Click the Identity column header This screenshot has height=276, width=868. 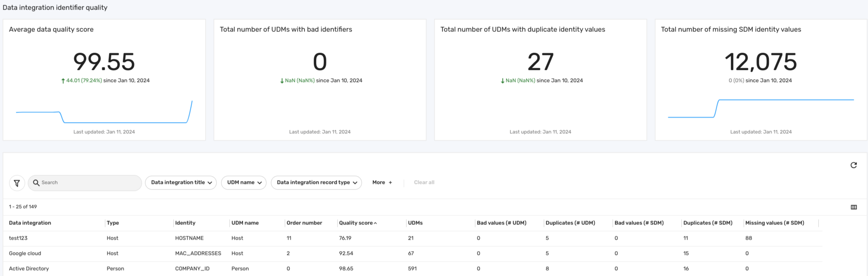click(185, 223)
